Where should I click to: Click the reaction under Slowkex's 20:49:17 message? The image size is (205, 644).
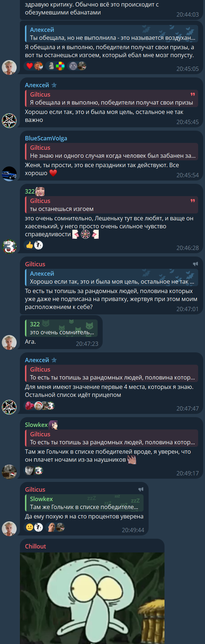pos(34,470)
